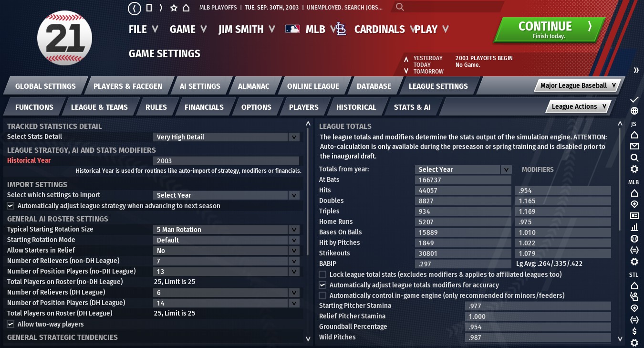Go forward with the forward arrow icon
The width and height of the screenshot is (644, 348).
(x=161, y=8)
